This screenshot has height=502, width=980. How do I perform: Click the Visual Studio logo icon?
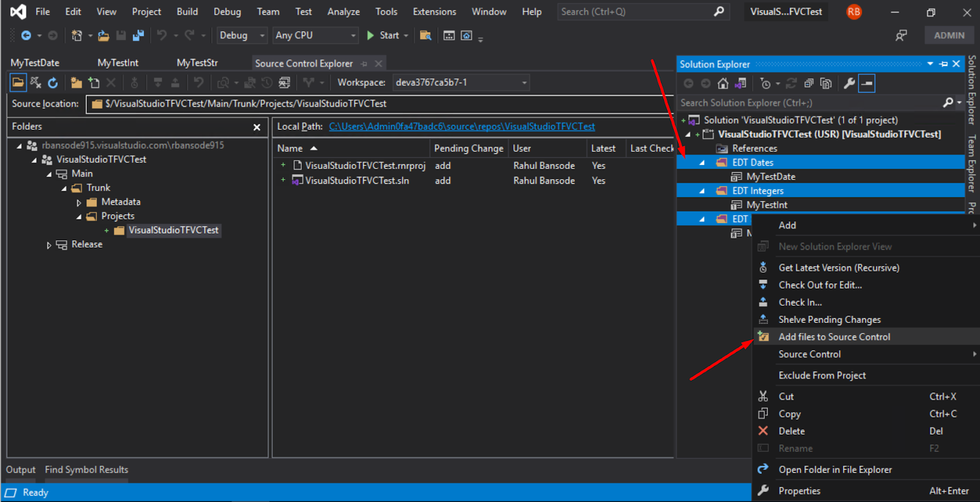18,12
